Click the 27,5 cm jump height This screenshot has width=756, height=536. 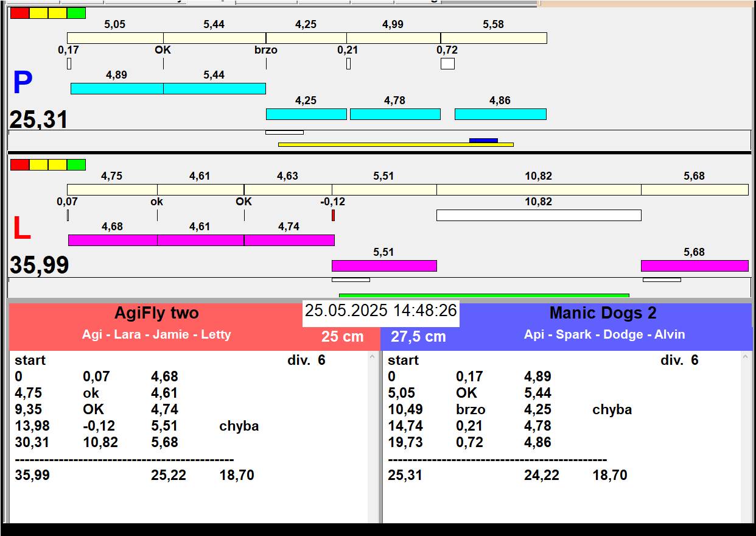pos(418,336)
